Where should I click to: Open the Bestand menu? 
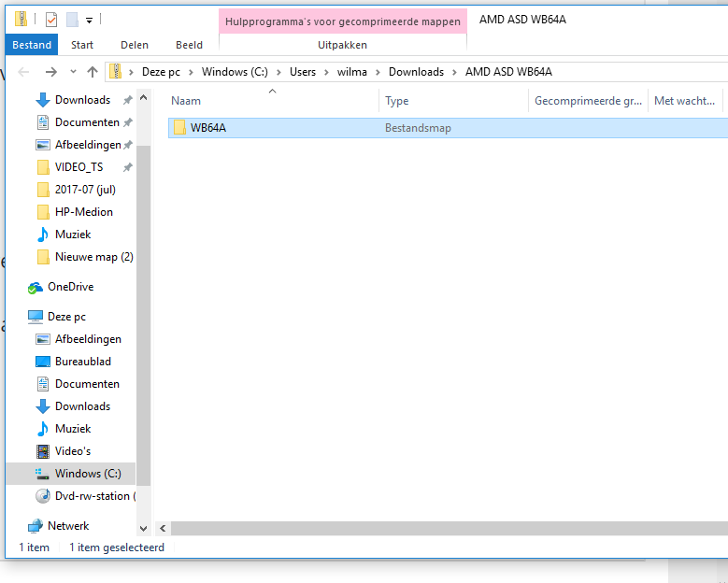32,45
